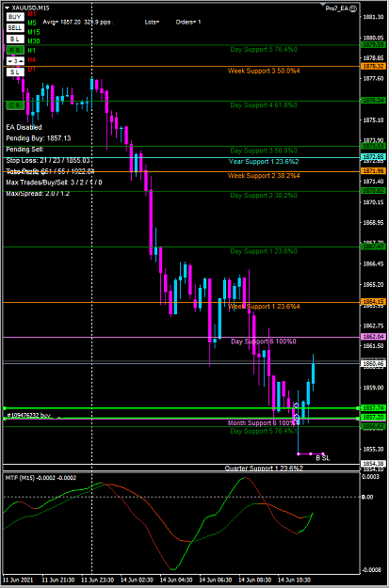Click the left handle of the 1857.74 green line
The width and height of the screenshot is (389, 588).
click(x=5, y=408)
